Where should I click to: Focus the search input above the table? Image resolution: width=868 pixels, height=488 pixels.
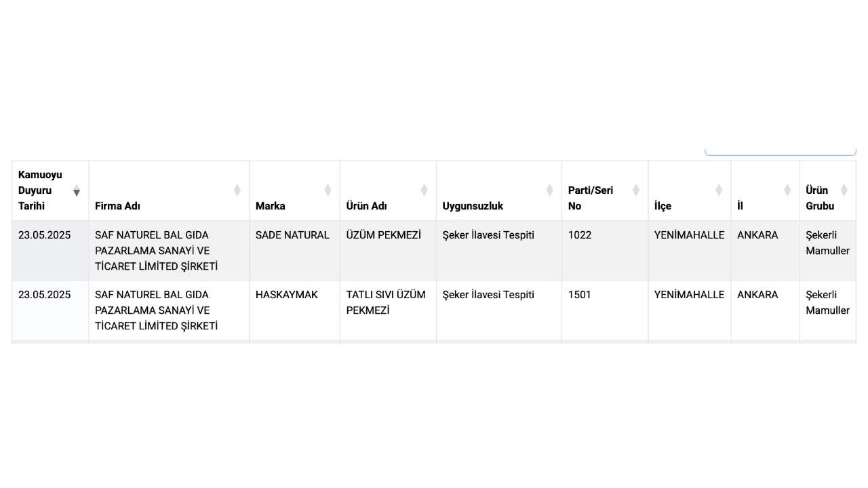click(x=781, y=152)
